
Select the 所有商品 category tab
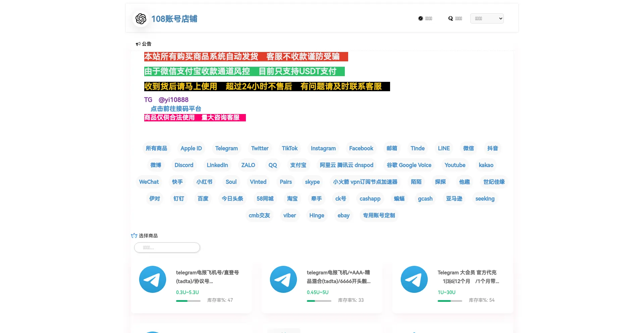tap(156, 148)
